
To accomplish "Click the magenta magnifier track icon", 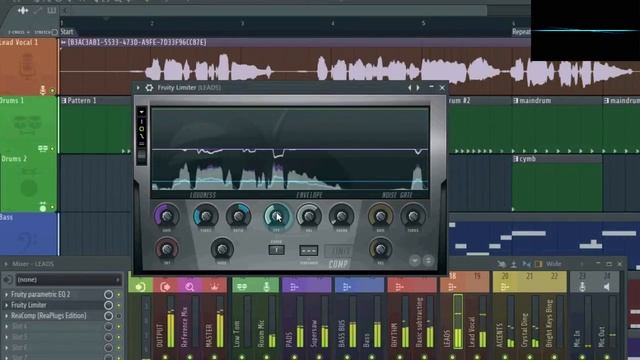I will pos(190,287).
